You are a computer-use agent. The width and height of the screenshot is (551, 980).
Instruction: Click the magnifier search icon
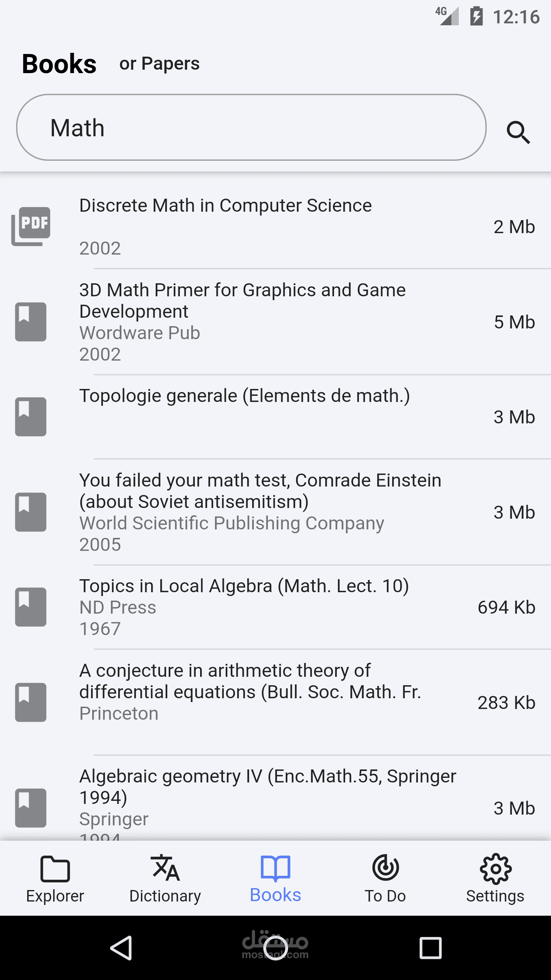(518, 132)
